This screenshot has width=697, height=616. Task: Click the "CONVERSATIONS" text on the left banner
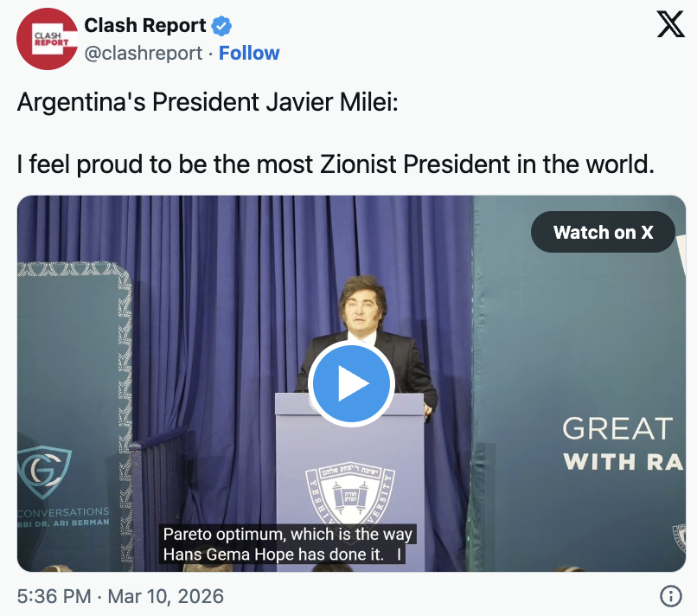coord(64,512)
